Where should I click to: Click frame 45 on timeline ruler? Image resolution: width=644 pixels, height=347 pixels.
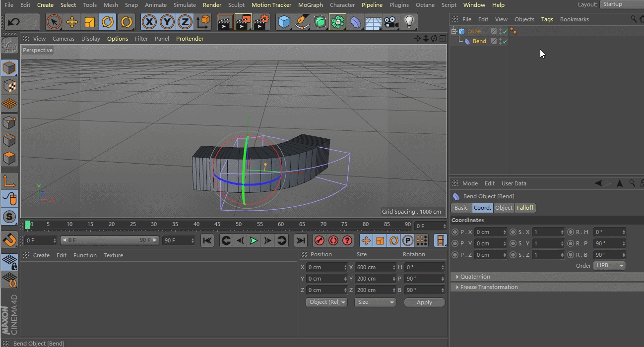[x=217, y=225]
